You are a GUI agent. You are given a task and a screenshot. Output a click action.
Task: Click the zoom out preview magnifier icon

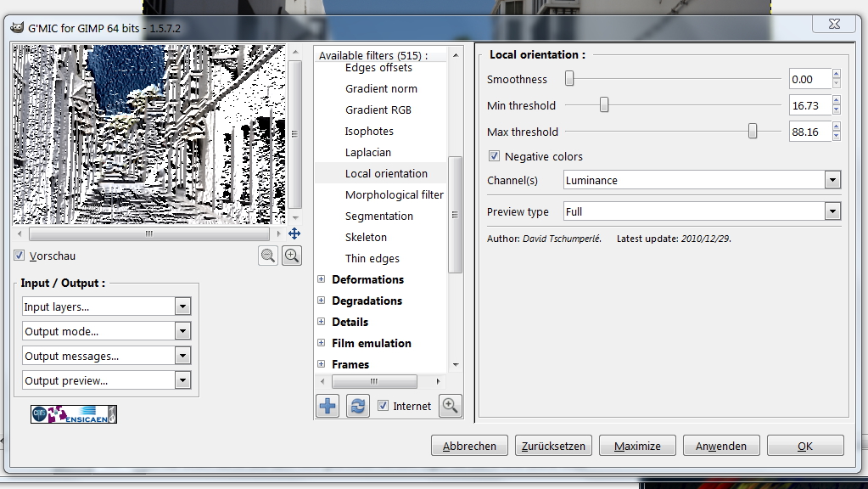pos(269,256)
